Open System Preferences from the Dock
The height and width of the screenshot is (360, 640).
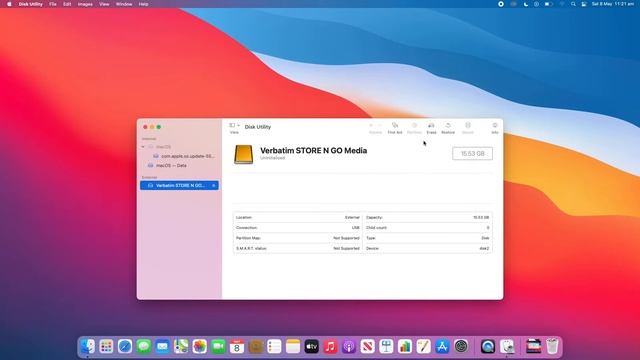[461, 347]
